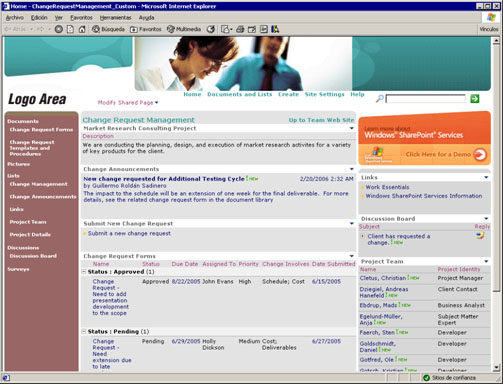Click discussion reply icon
Viewport: 503px width, 384px height.
[480, 236]
